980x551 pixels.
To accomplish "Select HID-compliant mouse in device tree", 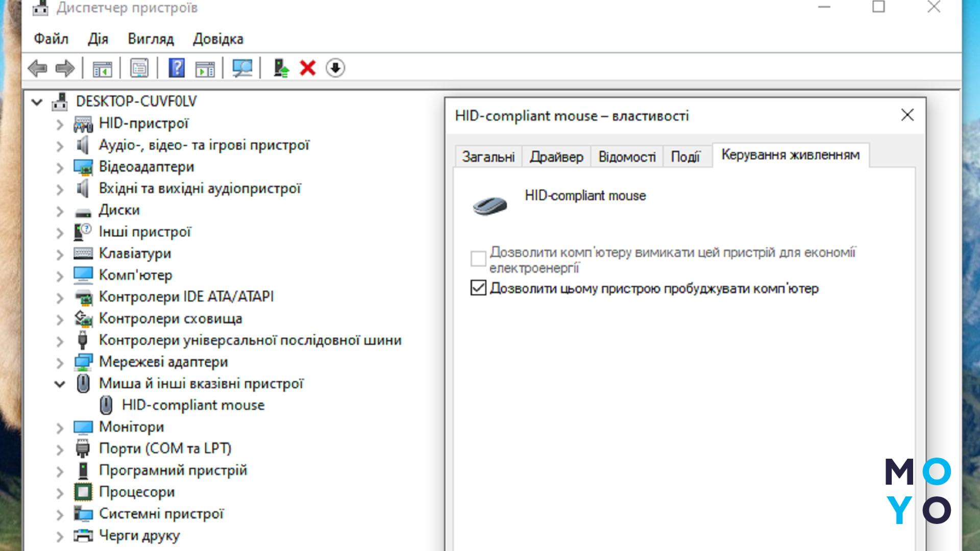I will tap(193, 405).
